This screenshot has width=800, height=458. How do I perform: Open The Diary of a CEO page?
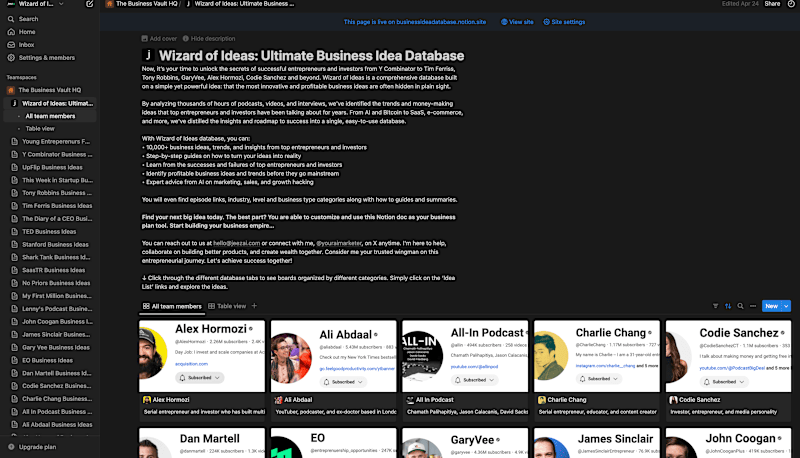click(x=49, y=218)
